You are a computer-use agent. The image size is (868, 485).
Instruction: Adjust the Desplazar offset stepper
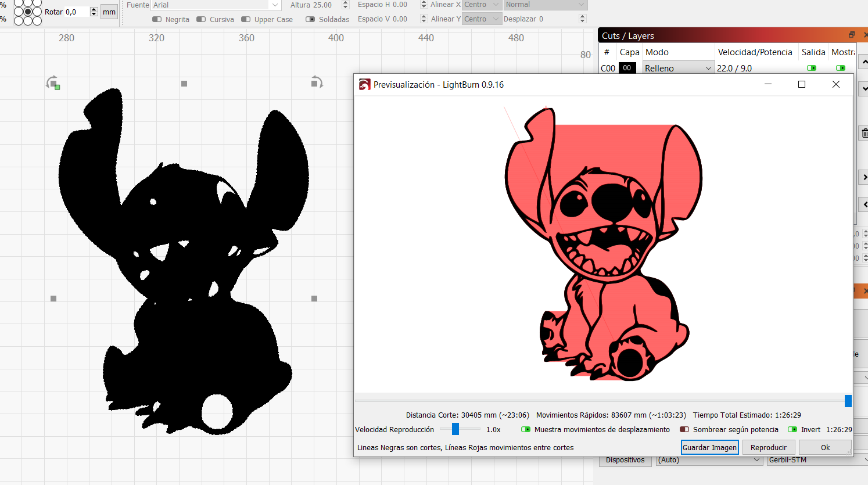(x=583, y=19)
